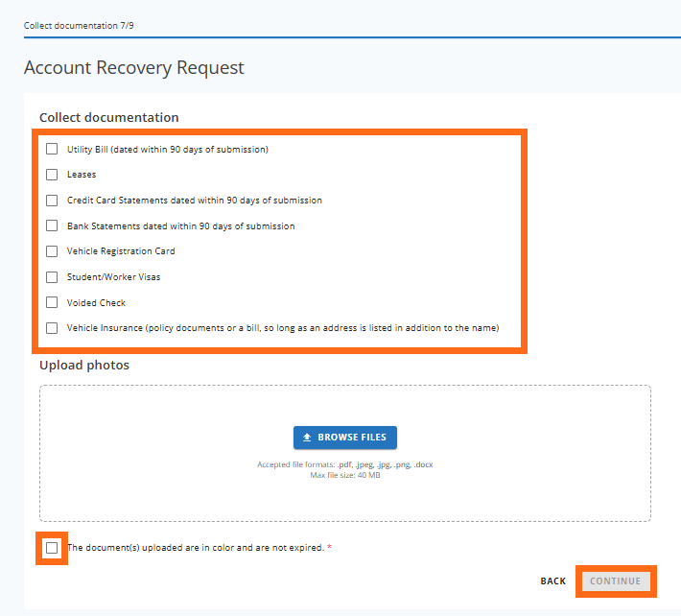Click the 'Student/Worker Visas' label text
681x616 pixels.
[113, 277]
